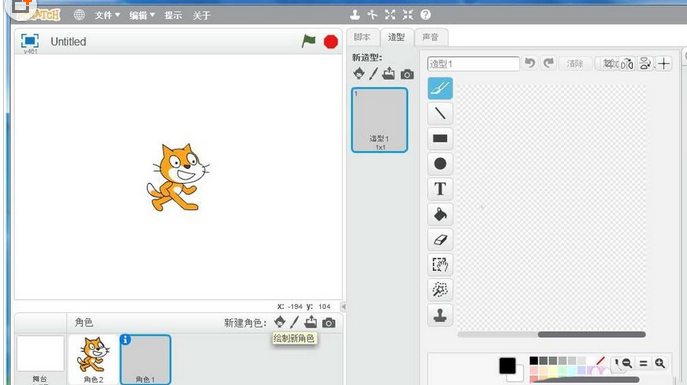
Task: Open the 编辑 menu
Action: coord(142,15)
